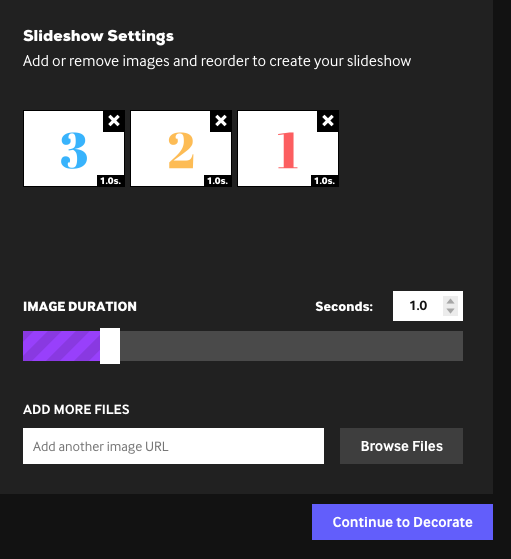511x559 pixels.
Task: Continue to Decorate step
Action: point(402,522)
